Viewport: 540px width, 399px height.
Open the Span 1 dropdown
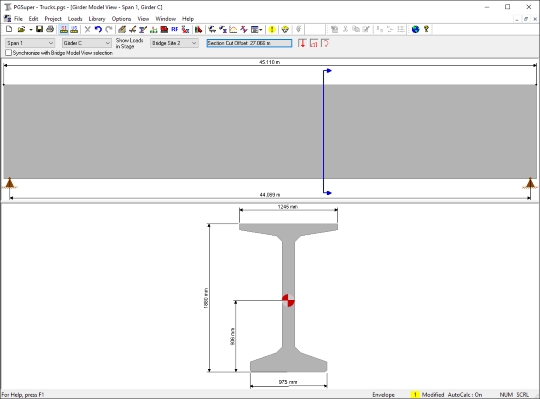[30, 43]
